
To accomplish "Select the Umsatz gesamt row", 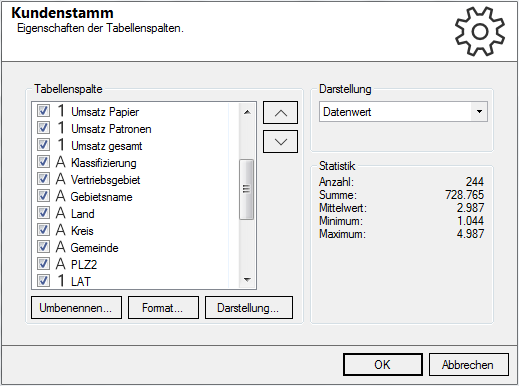I will click(133, 145).
